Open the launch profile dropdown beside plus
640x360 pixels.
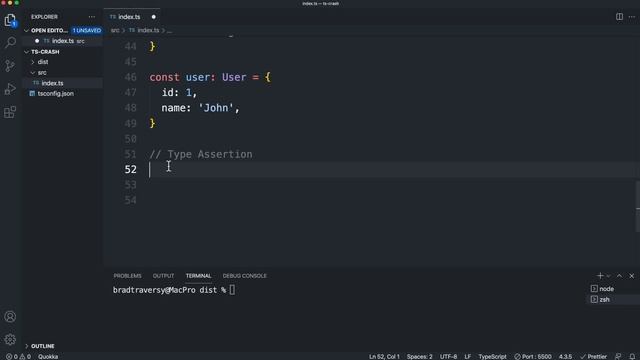tap(609, 276)
